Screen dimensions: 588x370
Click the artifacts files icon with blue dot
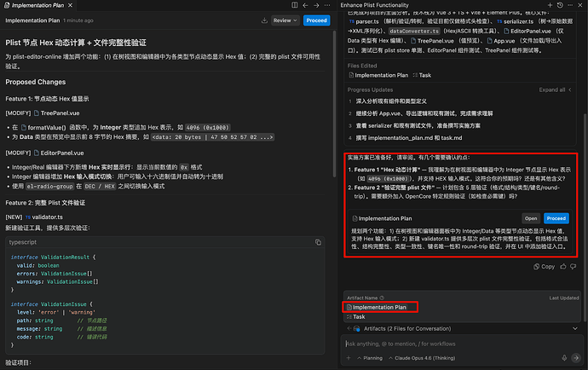tap(356, 329)
